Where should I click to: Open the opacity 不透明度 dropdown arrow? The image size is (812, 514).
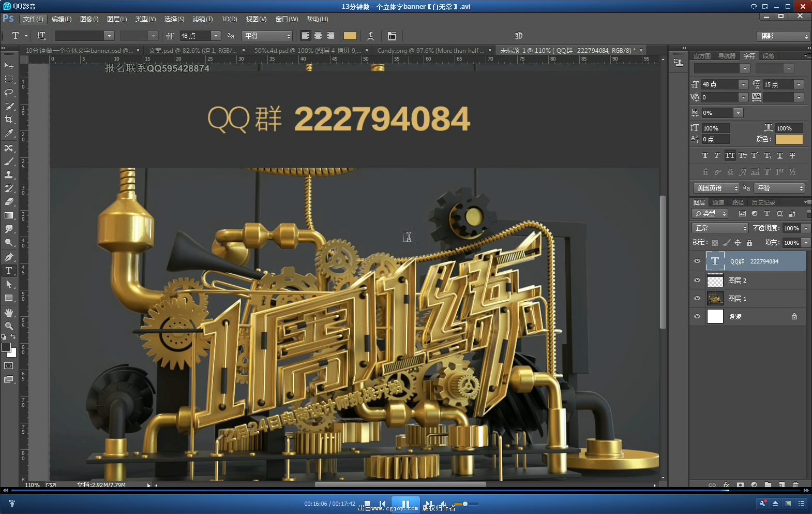click(806, 228)
